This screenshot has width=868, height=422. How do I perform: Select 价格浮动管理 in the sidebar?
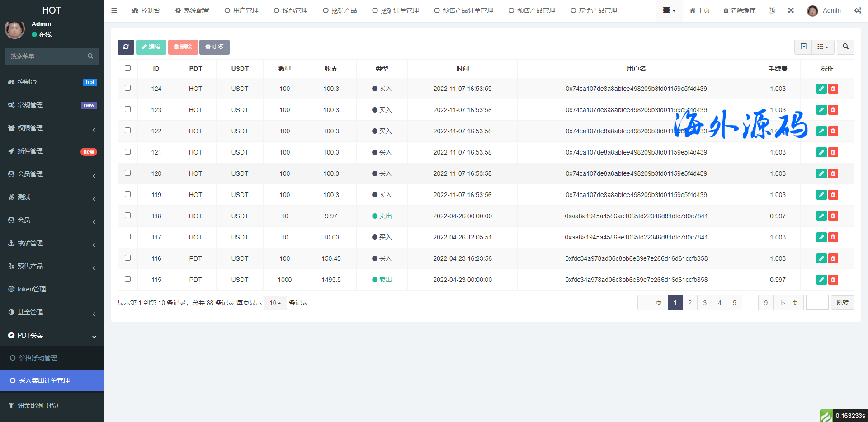coord(38,358)
